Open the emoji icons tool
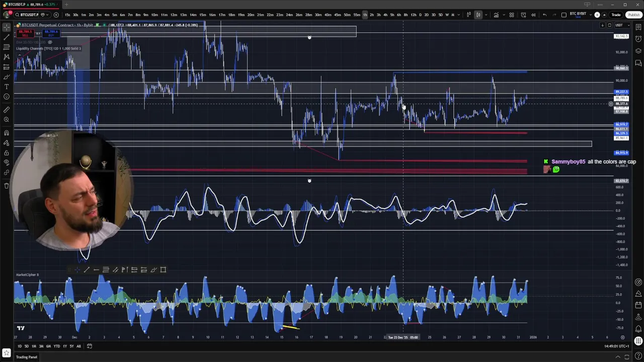This screenshot has height=362, width=644. [x=7, y=97]
